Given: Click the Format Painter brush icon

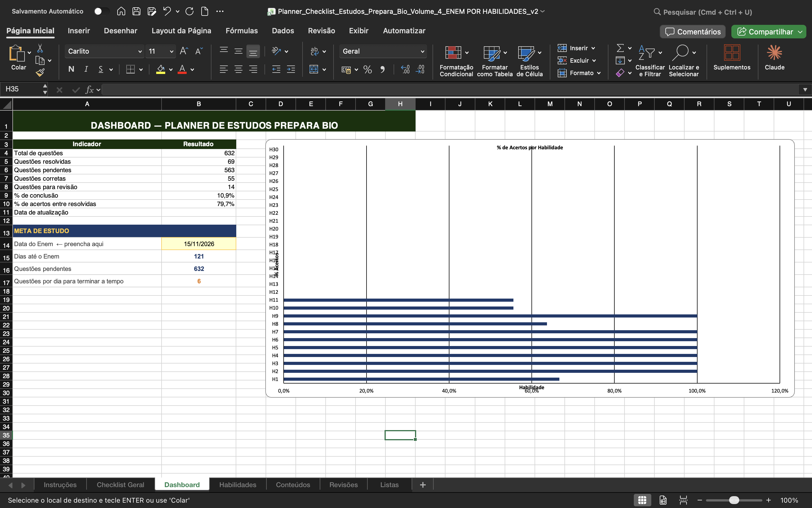Looking at the screenshot, I should tap(40, 73).
